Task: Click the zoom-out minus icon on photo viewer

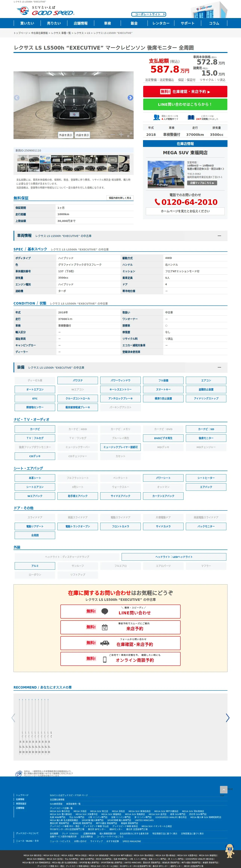Action: (112, 135)
